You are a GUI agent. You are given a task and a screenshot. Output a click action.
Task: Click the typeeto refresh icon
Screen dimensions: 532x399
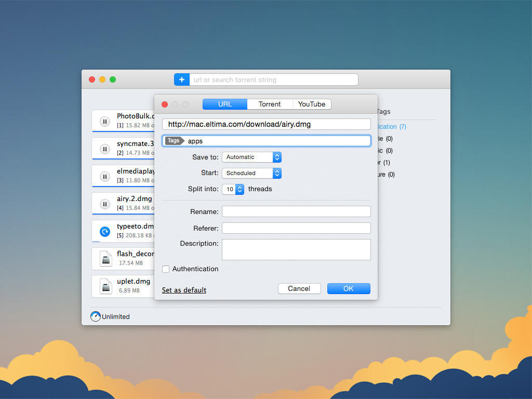[105, 232]
